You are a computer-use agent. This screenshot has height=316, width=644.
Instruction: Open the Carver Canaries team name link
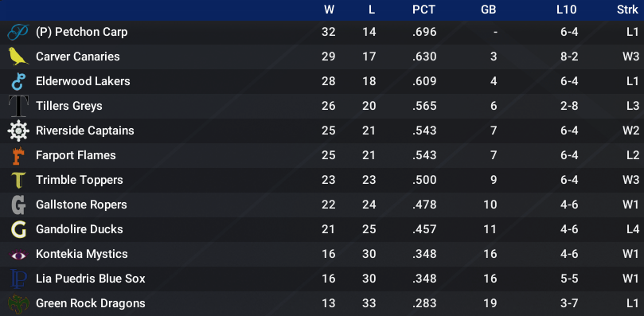[78, 57]
